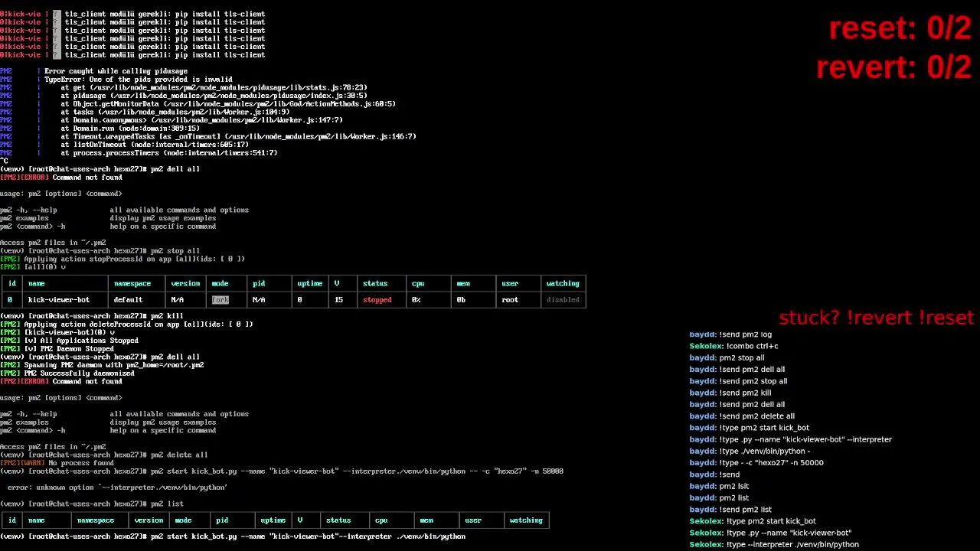The image size is (980, 551).
Task: Click the "TypeError: One of the pids provided is invalid" line
Action: click(139, 80)
